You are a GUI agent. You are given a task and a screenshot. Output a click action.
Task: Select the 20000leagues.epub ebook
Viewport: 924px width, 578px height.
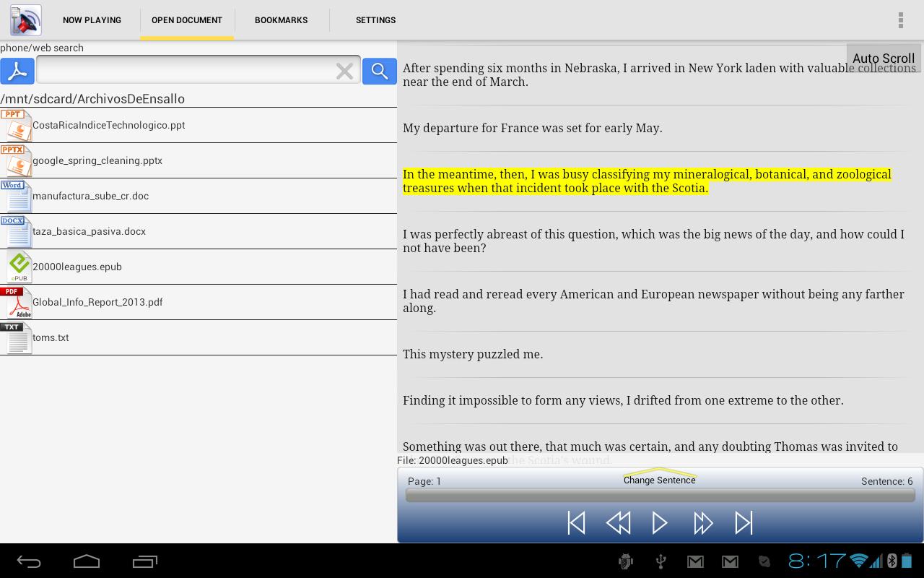(x=77, y=267)
